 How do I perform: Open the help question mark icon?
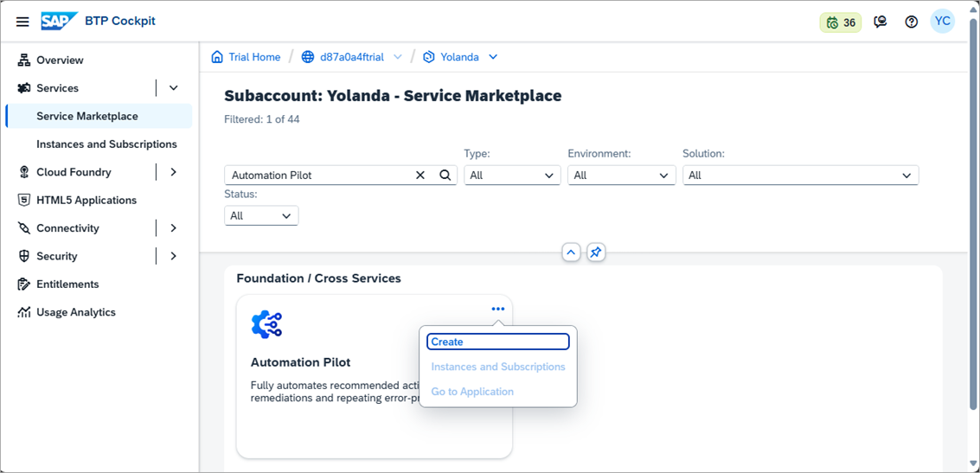tap(912, 22)
